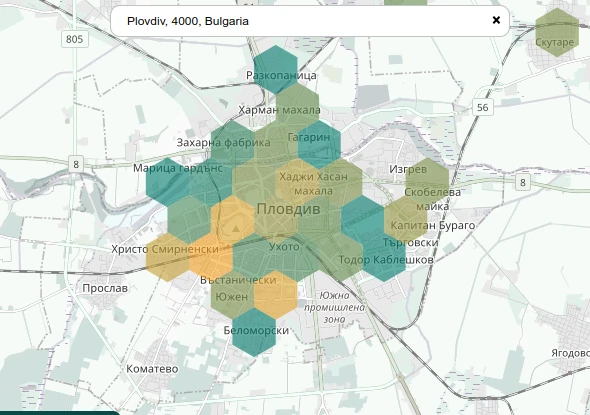Clear the Plovdiv search with the X icon

pos(496,20)
